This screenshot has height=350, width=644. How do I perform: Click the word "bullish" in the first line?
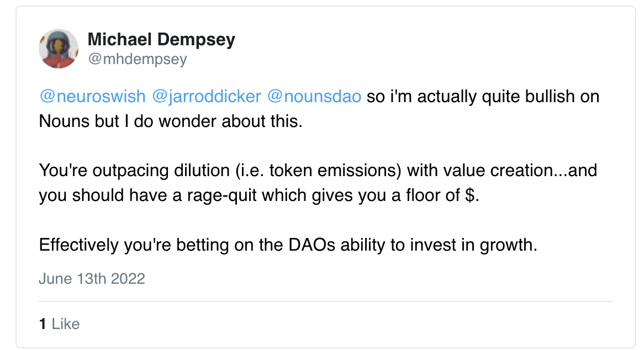[x=527, y=97]
